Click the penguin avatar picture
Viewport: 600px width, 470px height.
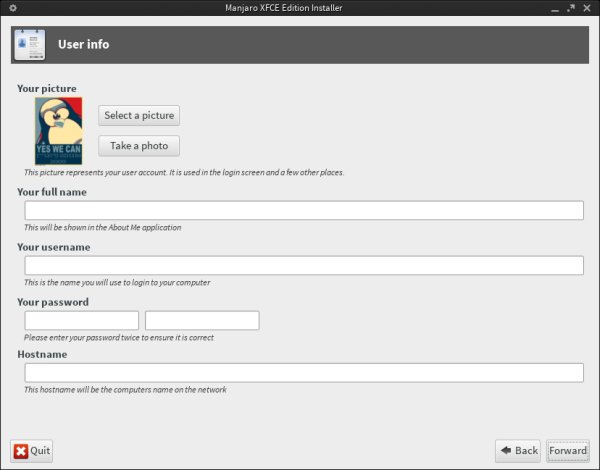(x=58, y=131)
